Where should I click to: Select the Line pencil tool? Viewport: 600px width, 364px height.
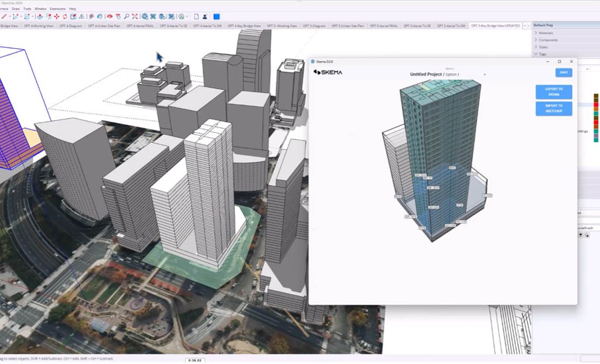tap(4, 17)
